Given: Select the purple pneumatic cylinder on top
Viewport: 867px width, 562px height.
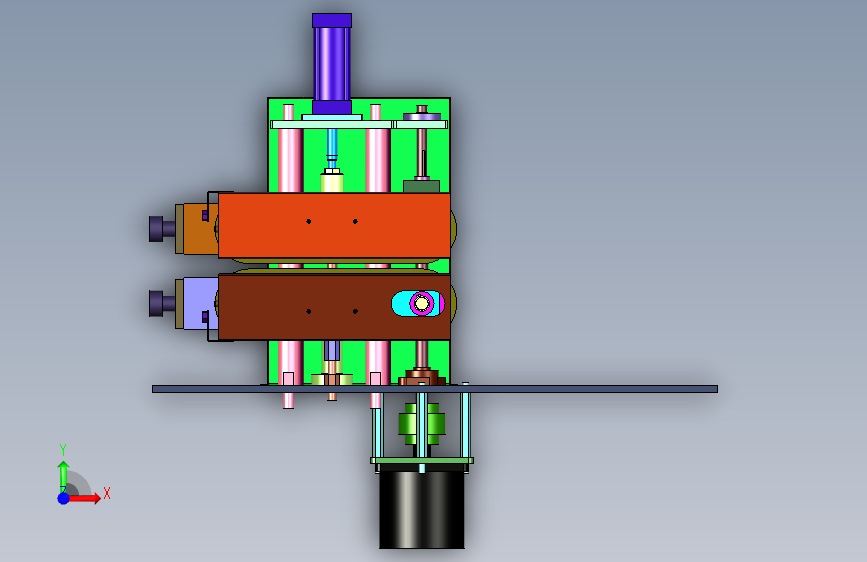Looking at the screenshot, I should coord(332,64).
